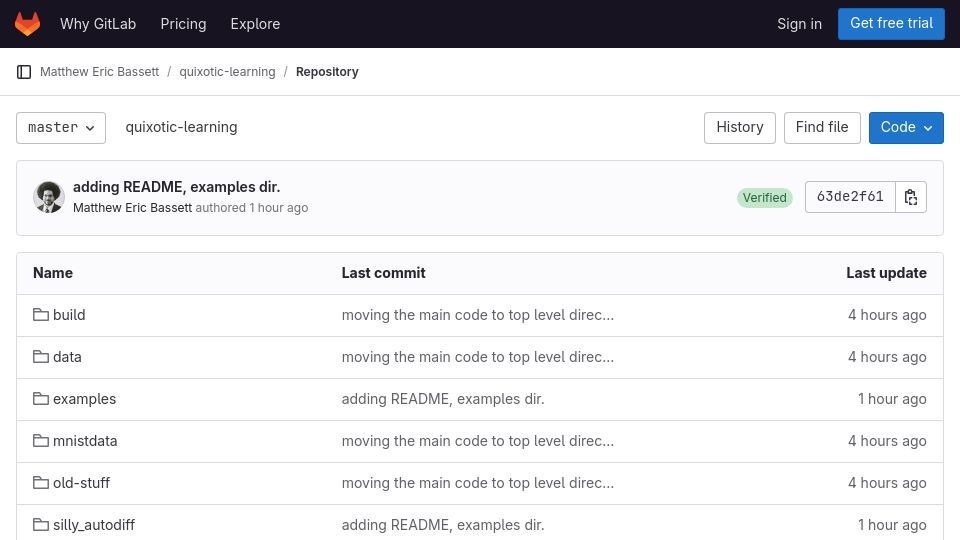Click the Repository breadcrumb
Image resolution: width=960 pixels, height=540 pixels.
pos(327,72)
